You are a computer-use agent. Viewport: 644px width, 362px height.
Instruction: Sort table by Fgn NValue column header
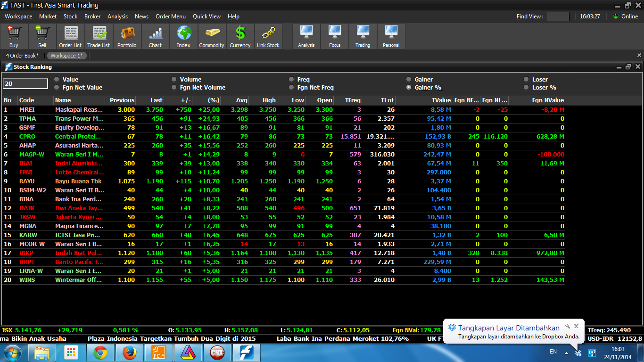pos(537,100)
